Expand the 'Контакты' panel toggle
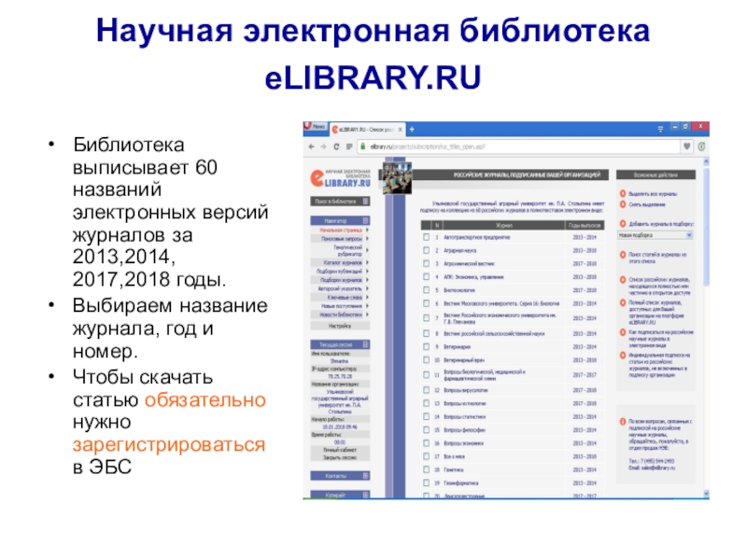The height and width of the screenshot is (560, 747). click(365, 475)
